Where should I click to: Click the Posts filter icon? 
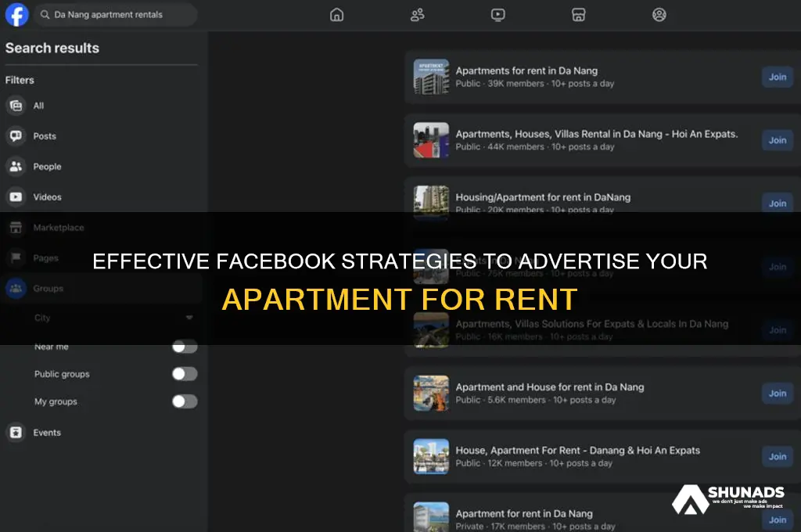point(16,136)
